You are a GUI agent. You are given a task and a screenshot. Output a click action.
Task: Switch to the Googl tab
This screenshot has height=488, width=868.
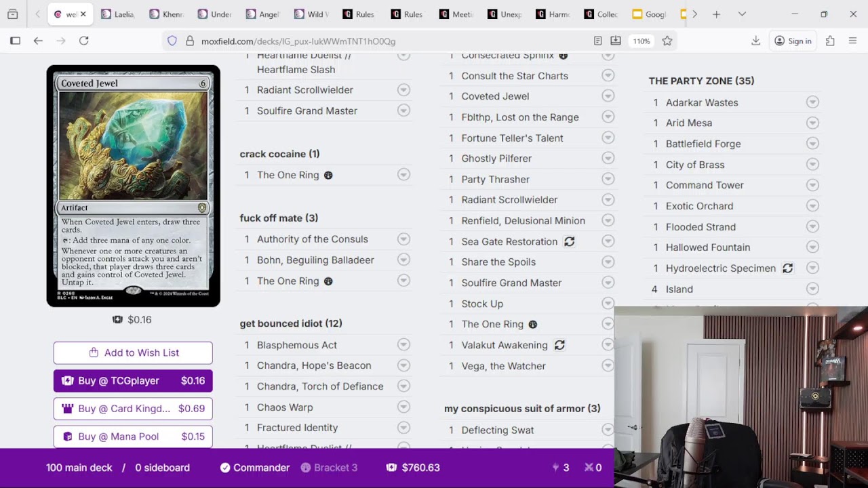650,14
